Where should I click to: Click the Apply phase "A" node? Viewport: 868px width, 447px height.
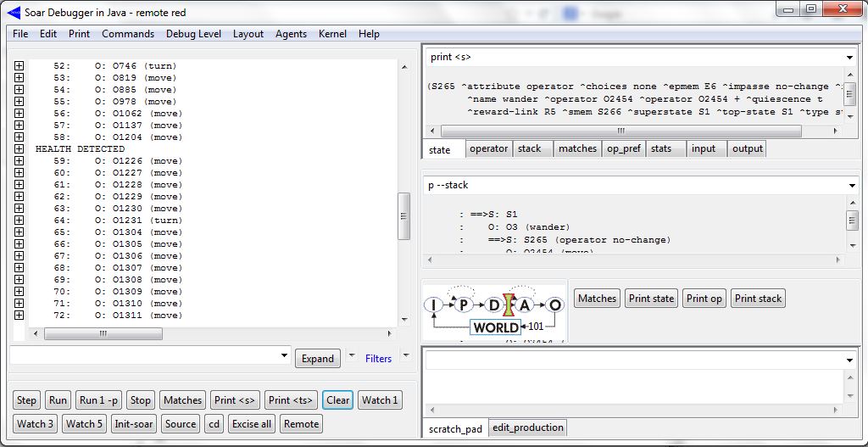coord(525,305)
